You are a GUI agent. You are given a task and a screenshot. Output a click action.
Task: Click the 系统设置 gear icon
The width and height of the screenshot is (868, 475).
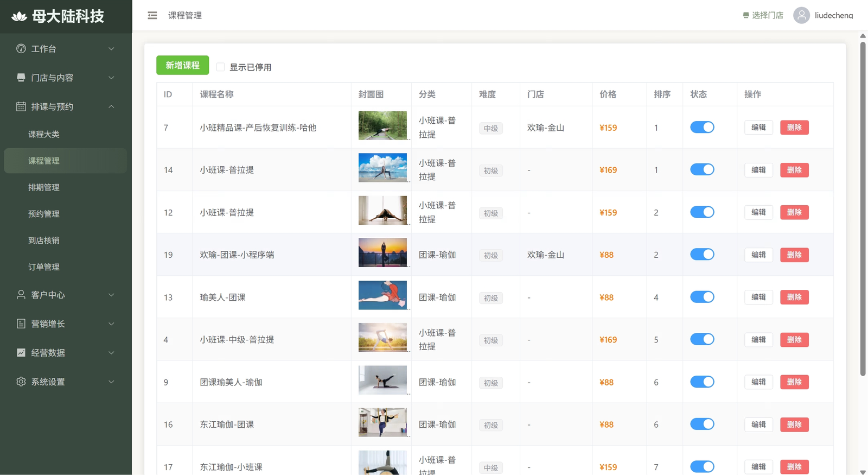pyautogui.click(x=21, y=382)
